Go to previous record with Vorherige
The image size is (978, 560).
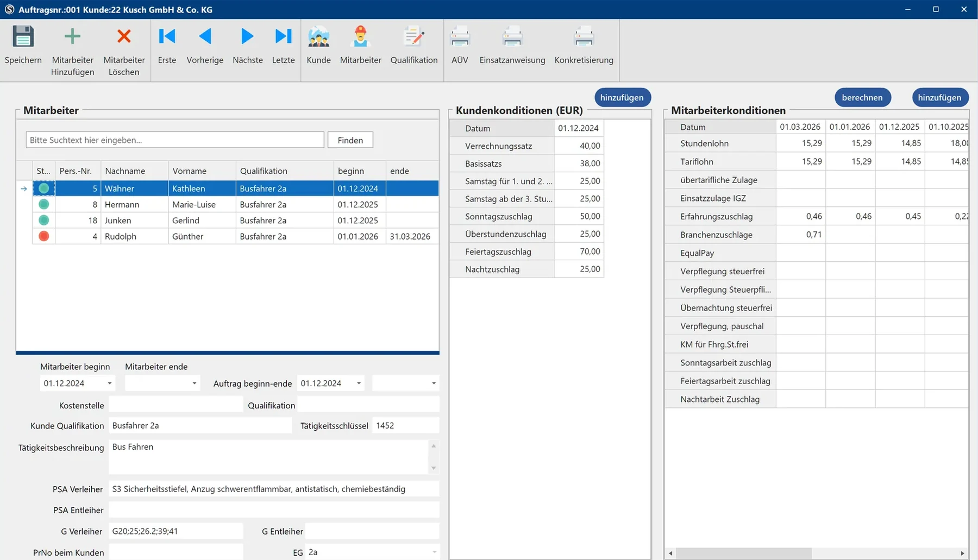[205, 46]
